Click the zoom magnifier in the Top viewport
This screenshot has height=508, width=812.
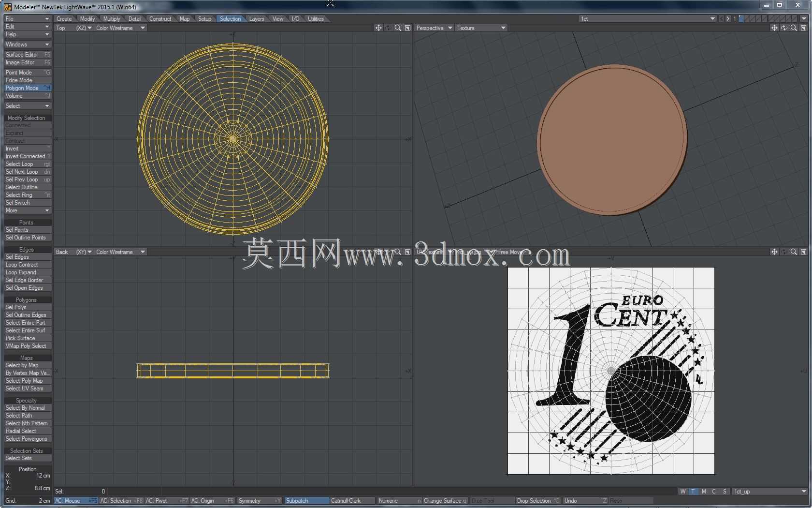click(x=398, y=28)
